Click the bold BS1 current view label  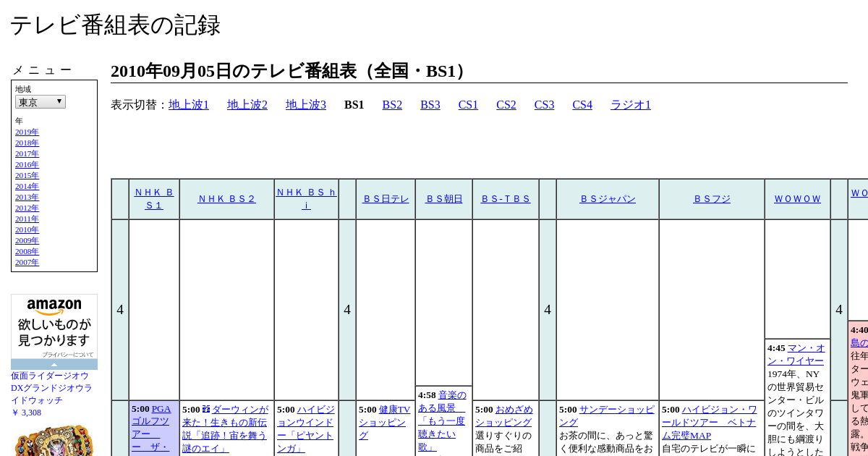pyautogui.click(x=354, y=105)
